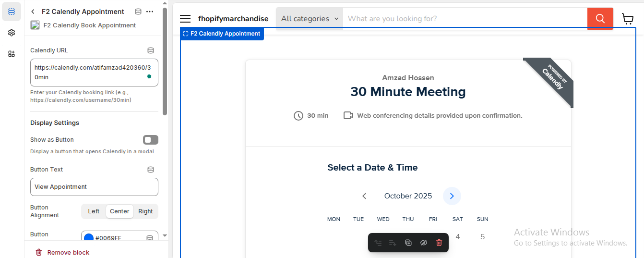644x258 pixels.
Task: Open the Apps icon in the sidebar
Action: (12, 54)
